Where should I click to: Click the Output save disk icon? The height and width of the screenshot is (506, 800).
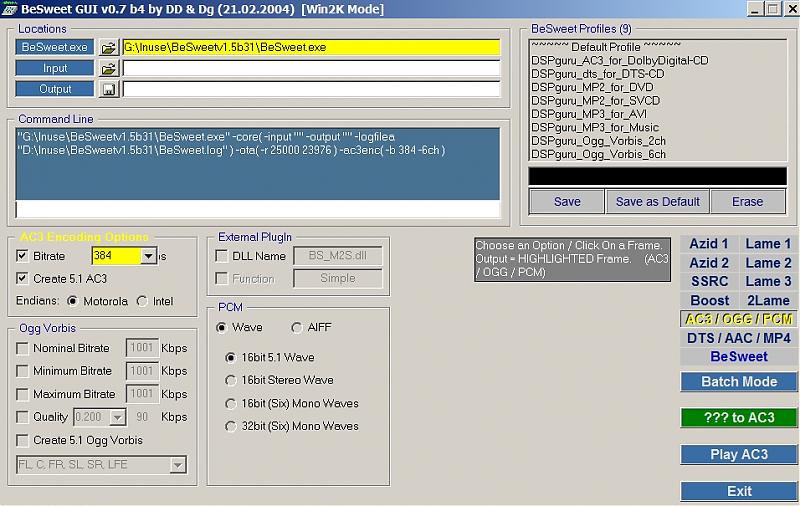(109, 89)
